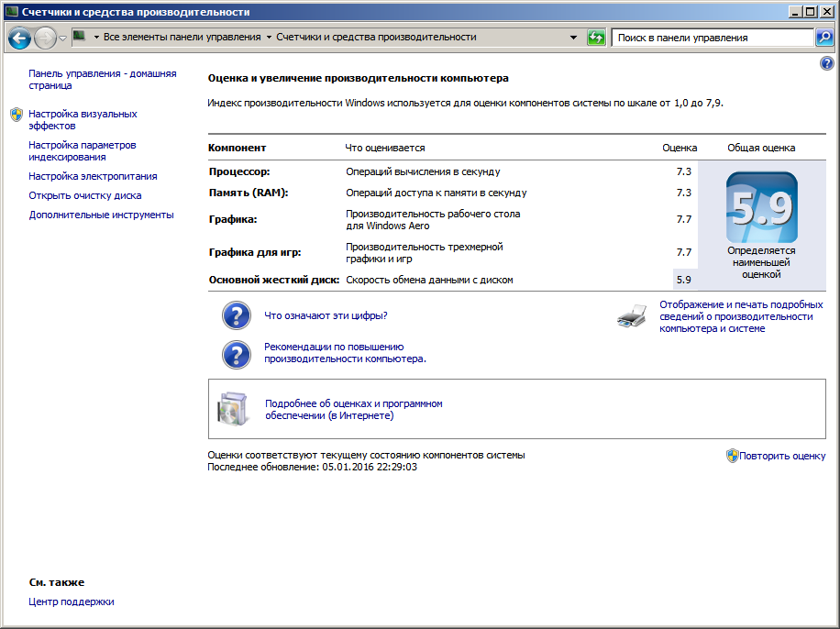Click 'Скорость обмена данными с диском' description

(x=430, y=280)
